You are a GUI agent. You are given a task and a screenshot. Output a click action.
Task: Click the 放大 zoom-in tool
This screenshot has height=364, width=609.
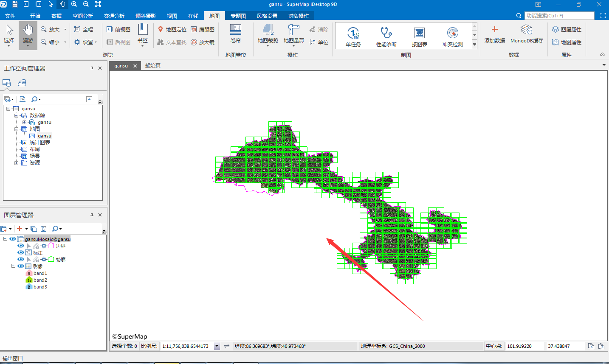tap(51, 29)
